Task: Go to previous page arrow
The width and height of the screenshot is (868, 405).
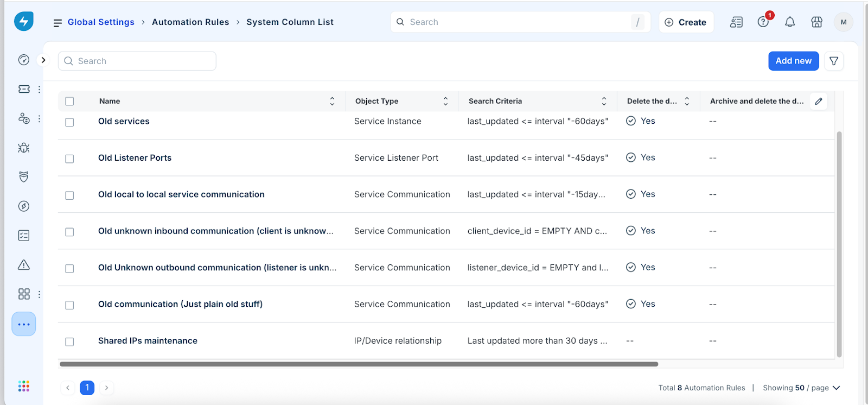Action: (x=68, y=388)
